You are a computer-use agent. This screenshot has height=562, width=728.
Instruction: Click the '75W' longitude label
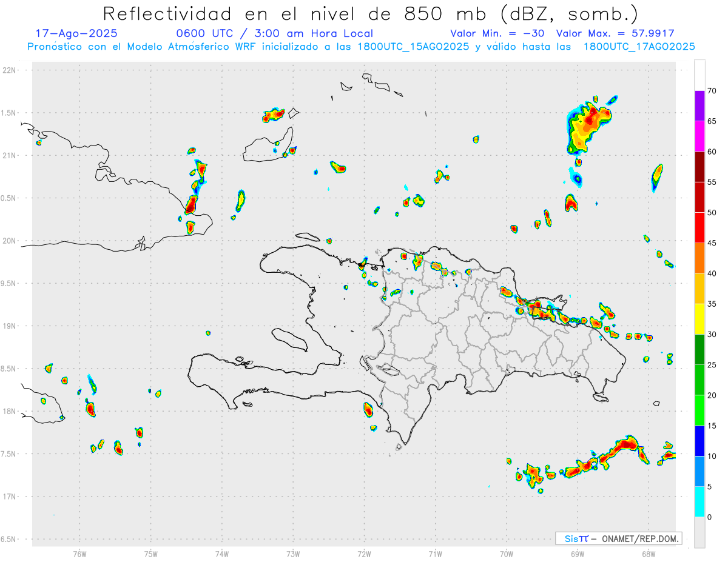click(151, 554)
